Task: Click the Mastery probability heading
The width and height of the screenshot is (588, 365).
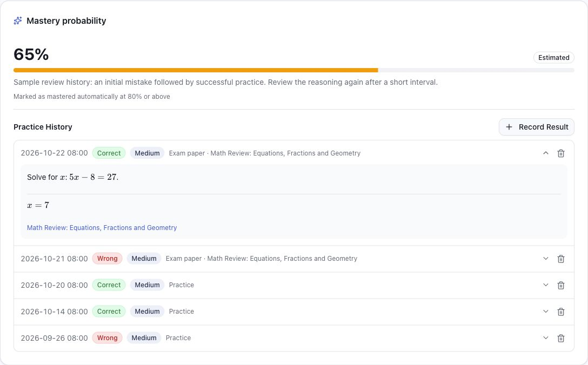Action: (x=66, y=21)
